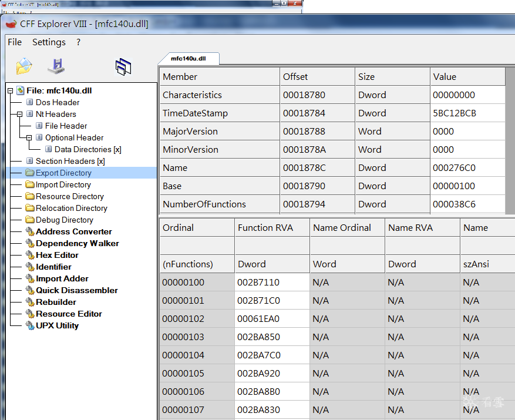Viewport: 515px width, 420px height.
Task: Click the Name RVA column header
Action: pyautogui.click(x=422, y=227)
